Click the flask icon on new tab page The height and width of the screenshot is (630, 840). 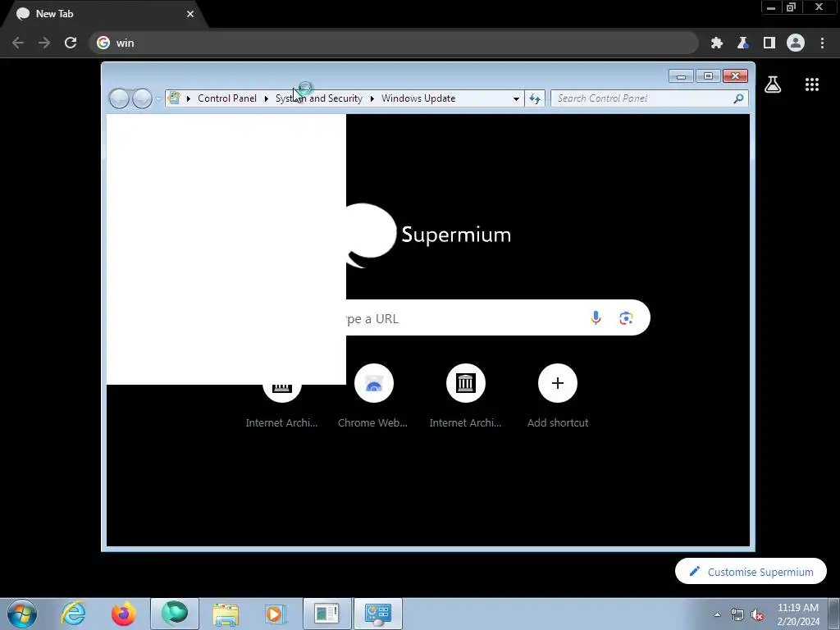coord(773,84)
